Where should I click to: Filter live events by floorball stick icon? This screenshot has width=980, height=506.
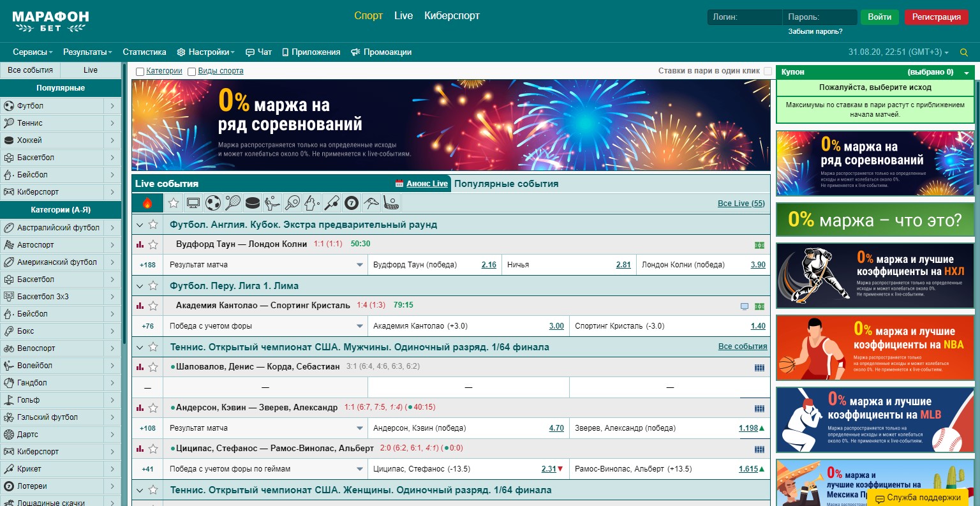[391, 203]
